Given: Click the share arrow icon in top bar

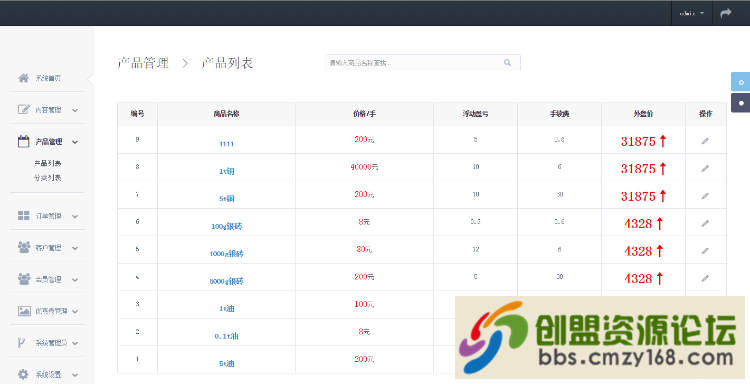Looking at the screenshot, I should click(x=726, y=13).
